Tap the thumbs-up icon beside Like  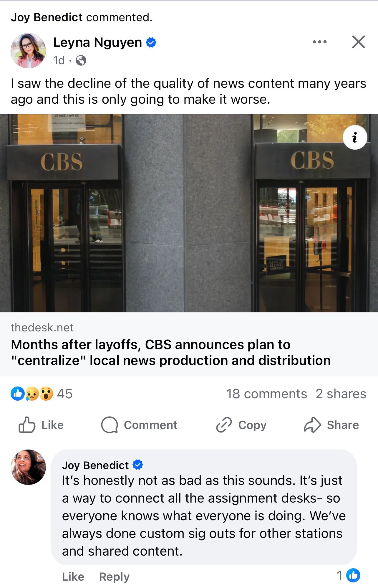click(x=27, y=425)
